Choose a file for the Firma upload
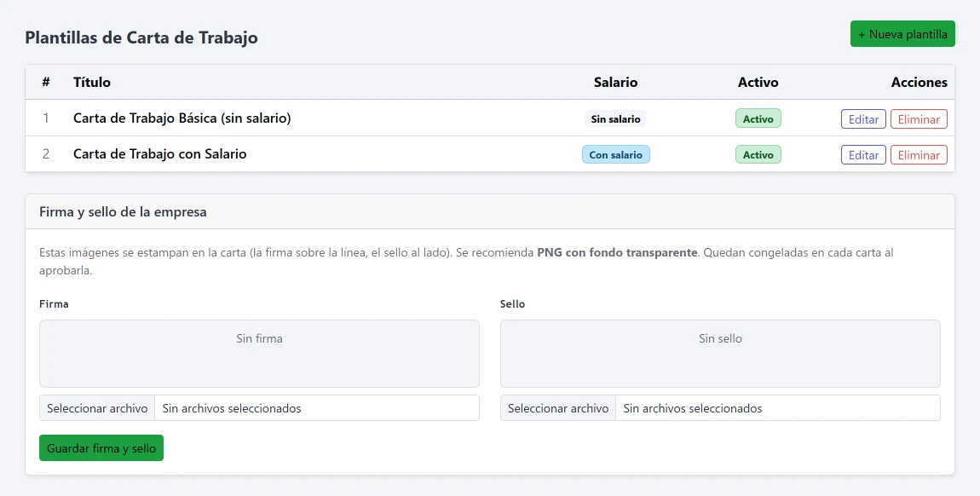 [97, 408]
